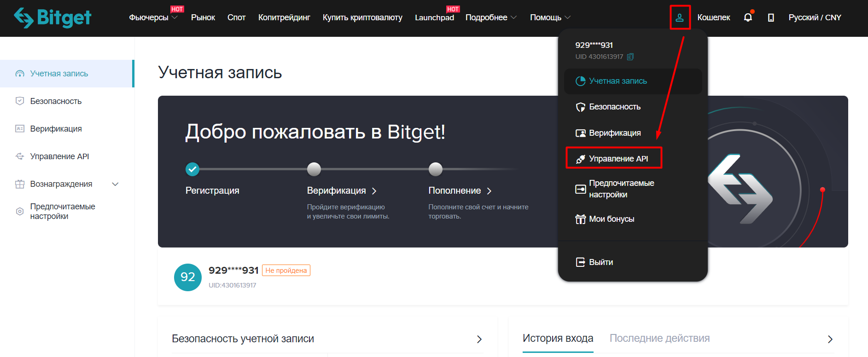Click the sidebar Безопасность shield icon

tap(20, 101)
